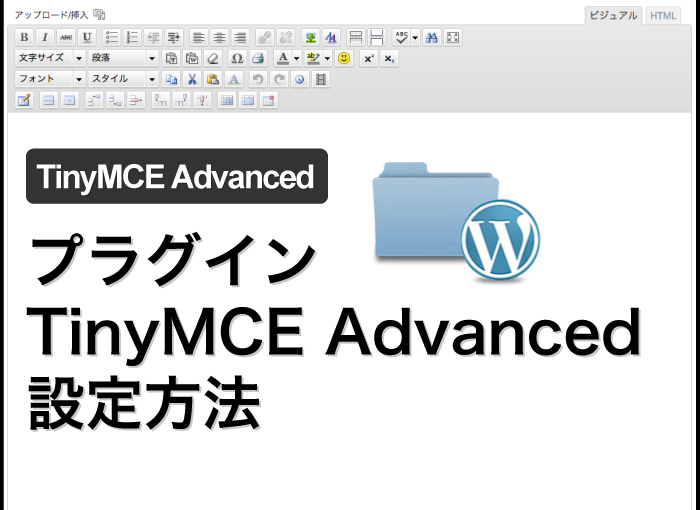Apply subscript formatting
This screenshot has width=700, height=510.
[x=389, y=58]
